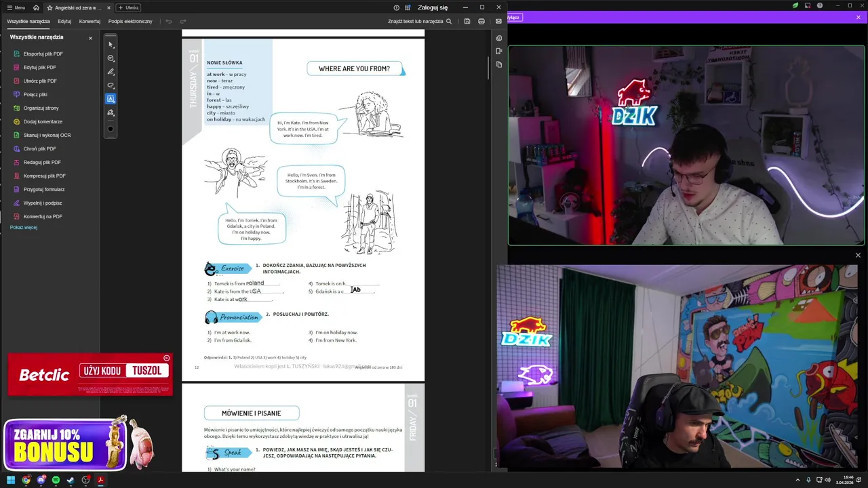Open the AI assistant icon in right rail
868x488 pixels.
click(499, 38)
